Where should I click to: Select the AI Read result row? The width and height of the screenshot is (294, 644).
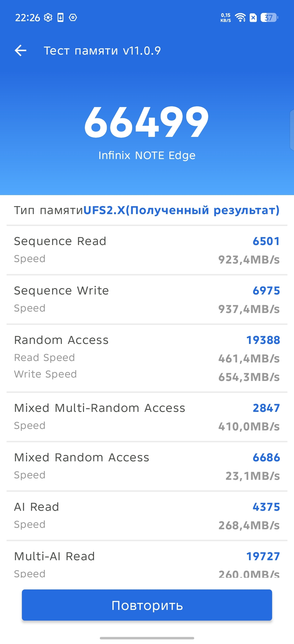(147, 516)
